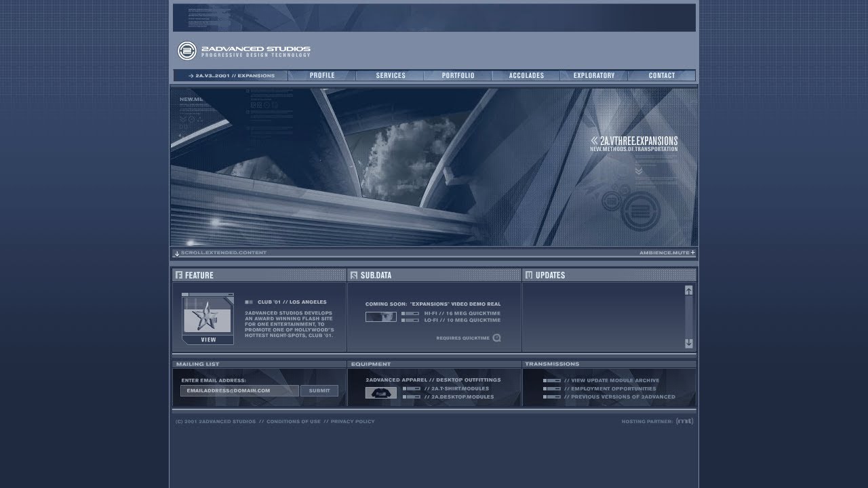Click the email address input field
The width and height of the screenshot is (868, 488).
pyautogui.click(x=239, y=390)
